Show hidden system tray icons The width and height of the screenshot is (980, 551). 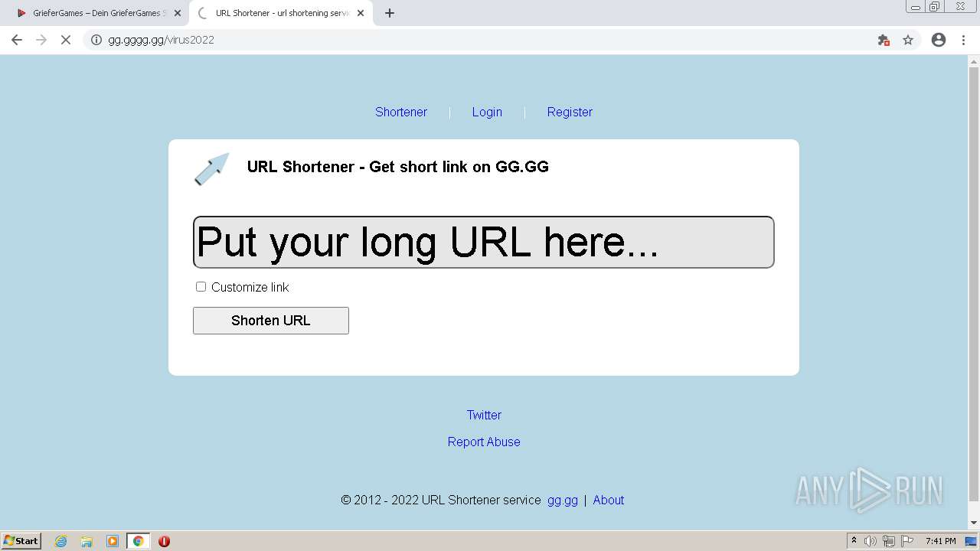pyautogui.click(x=854, y=541)
